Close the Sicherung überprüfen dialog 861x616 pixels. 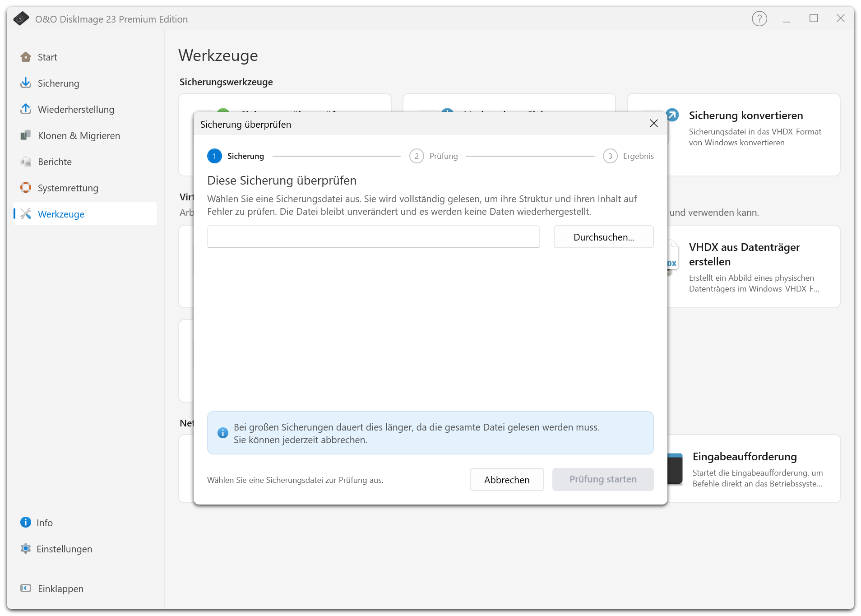click(653, 124)
